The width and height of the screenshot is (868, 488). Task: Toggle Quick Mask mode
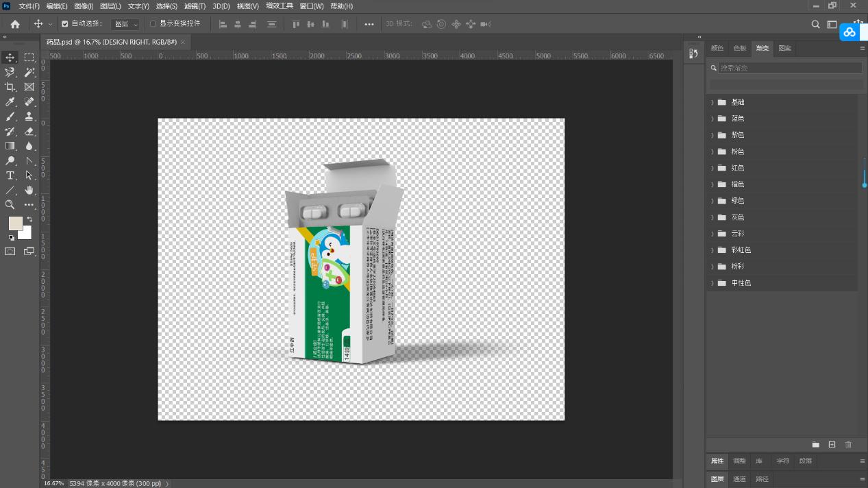10,252
